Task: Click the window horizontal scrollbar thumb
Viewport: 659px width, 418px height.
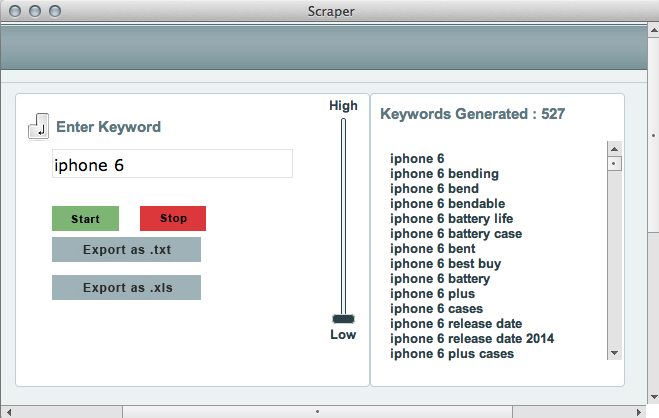Action: [317, 412]
